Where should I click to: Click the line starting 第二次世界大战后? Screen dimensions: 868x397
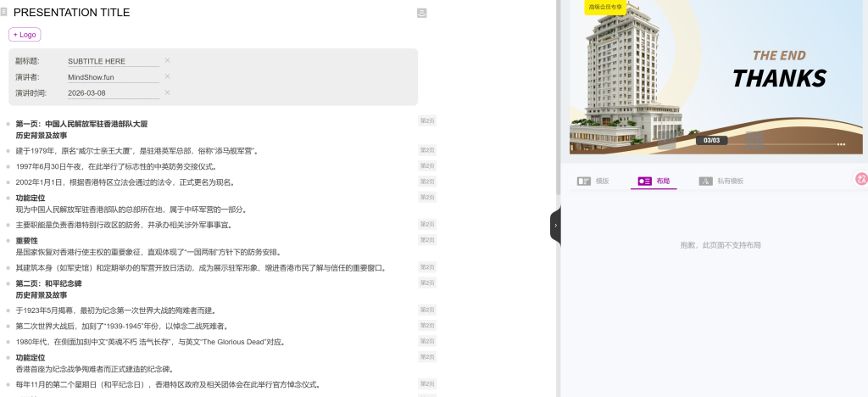pyautogui.click(x=122, y=326)
